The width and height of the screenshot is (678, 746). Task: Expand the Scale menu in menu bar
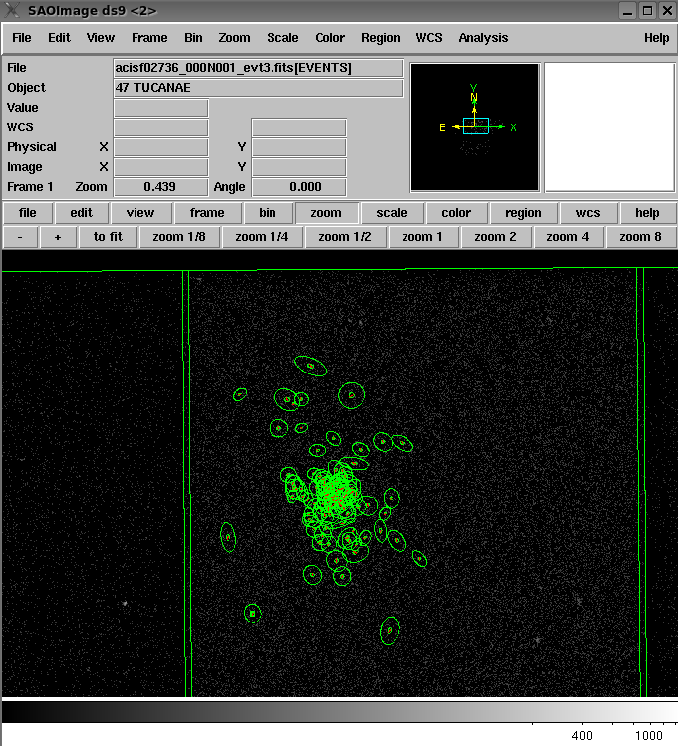[x=282, y=38]
